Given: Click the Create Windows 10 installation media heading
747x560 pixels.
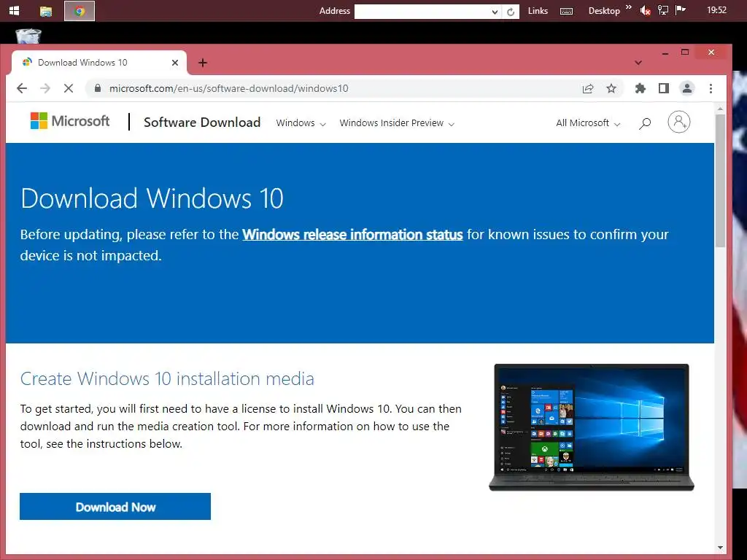Looking at the screenshot, I should click(x=167, y=379).
